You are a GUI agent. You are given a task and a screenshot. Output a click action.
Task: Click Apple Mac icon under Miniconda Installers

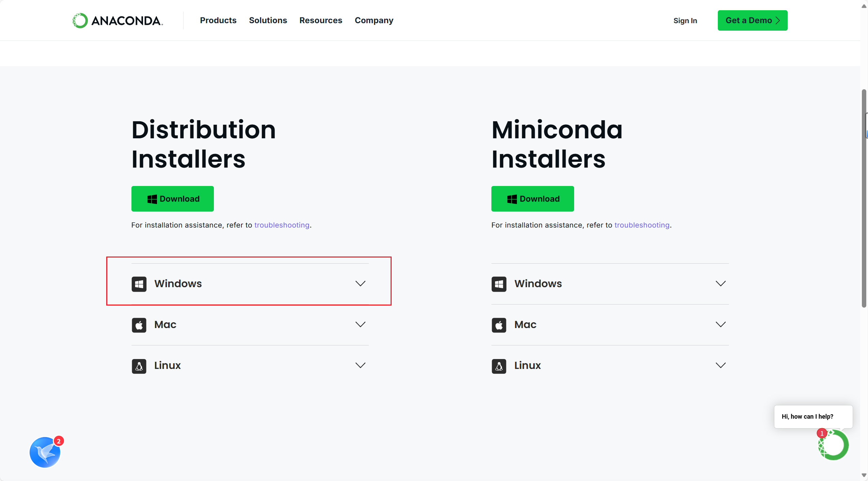pos(499,325)
